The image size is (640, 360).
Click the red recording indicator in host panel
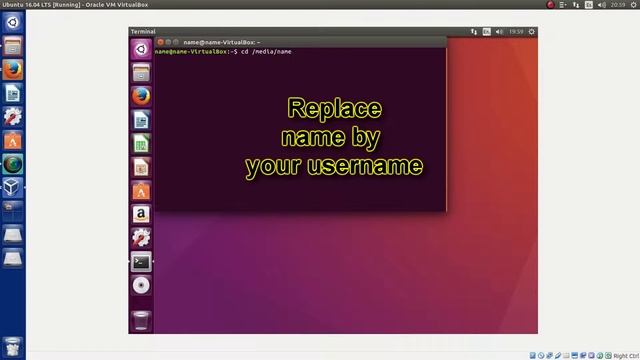551,5
